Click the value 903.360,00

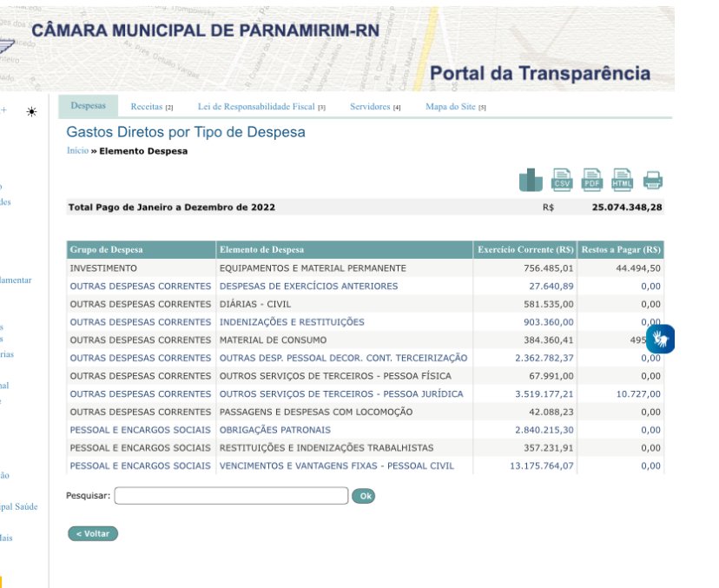tap(549, 322)
